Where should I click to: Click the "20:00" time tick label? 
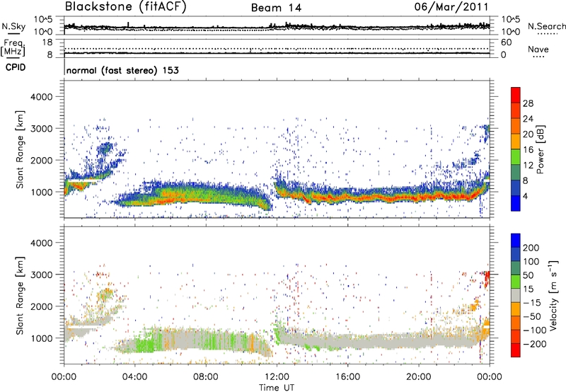coord(419,377)
